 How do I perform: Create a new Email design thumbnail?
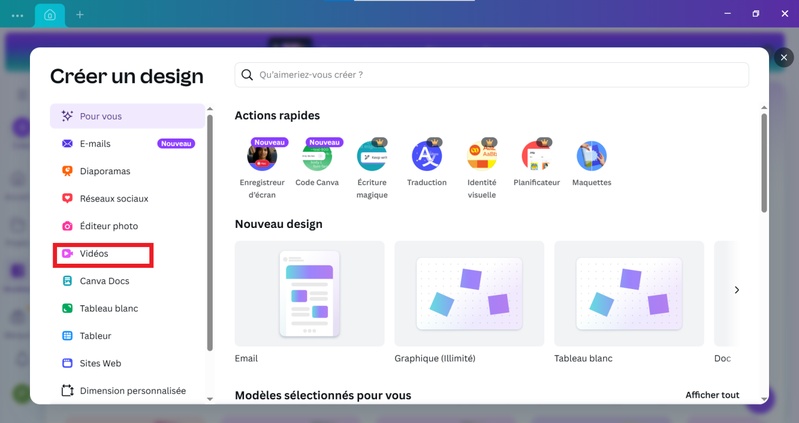(x=310, y=294)
